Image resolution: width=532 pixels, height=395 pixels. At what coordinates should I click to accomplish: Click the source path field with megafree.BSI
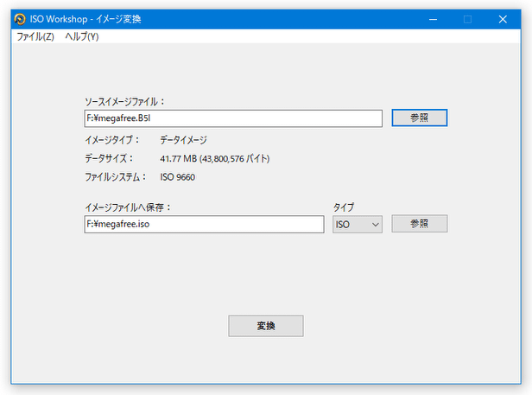233,118
